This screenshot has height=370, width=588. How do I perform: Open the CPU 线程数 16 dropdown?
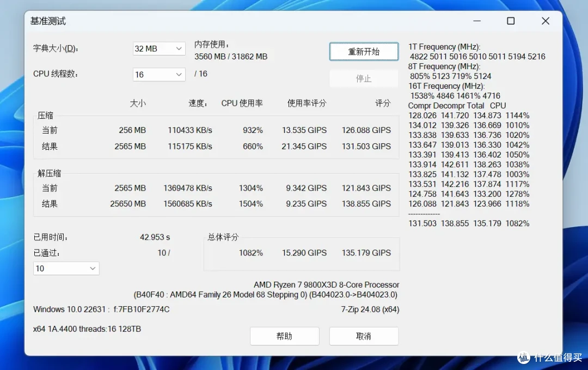(x=159, y=74)
